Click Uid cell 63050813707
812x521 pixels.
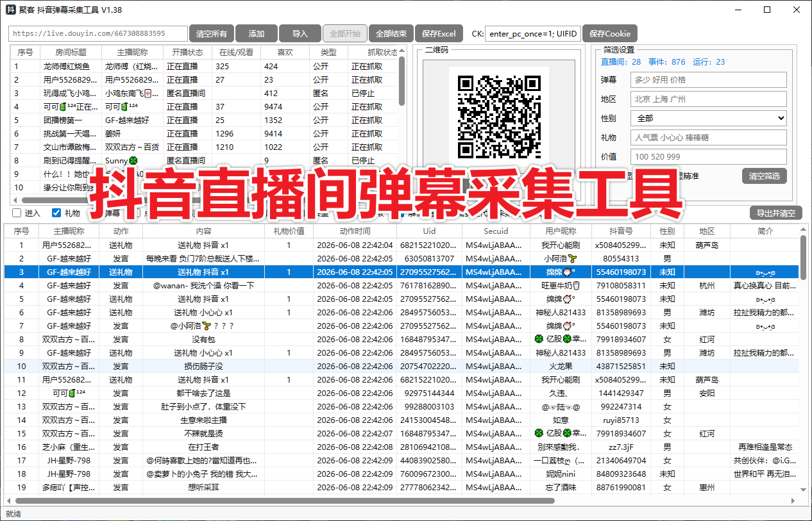429,258
